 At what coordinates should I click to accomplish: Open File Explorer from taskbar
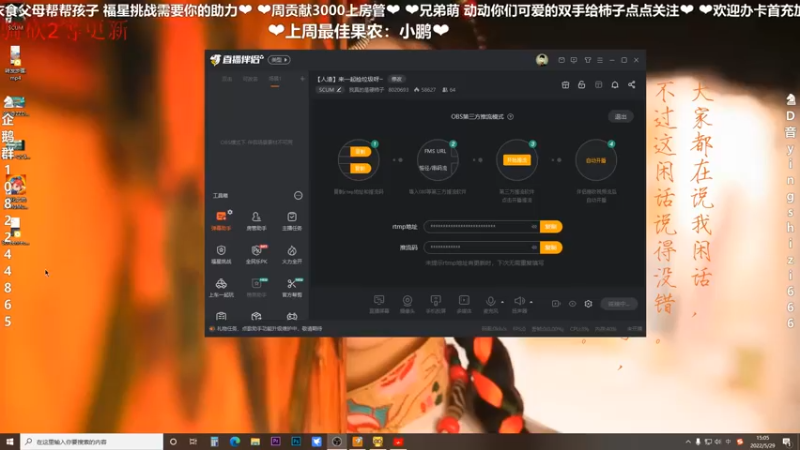coord(255,442)
